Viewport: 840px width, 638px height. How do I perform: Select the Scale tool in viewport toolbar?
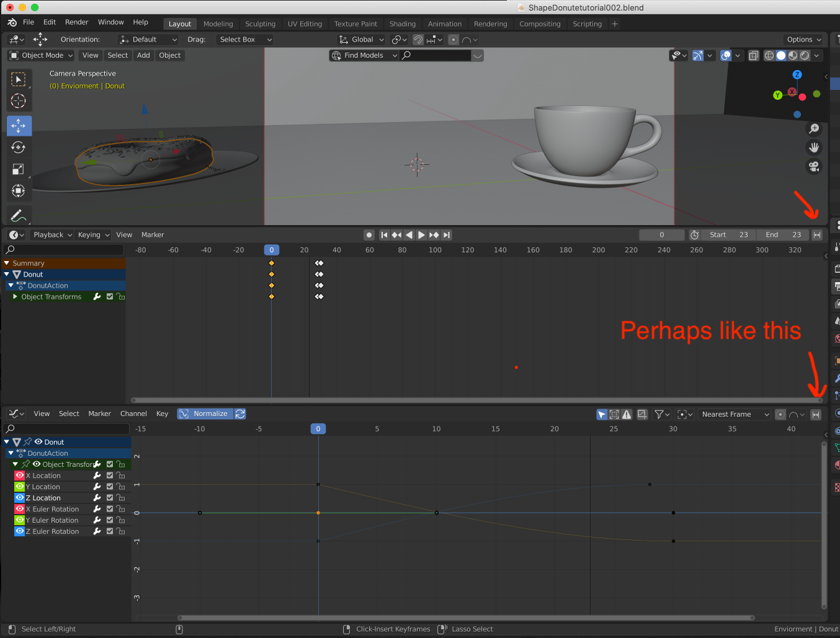[19, 169]
